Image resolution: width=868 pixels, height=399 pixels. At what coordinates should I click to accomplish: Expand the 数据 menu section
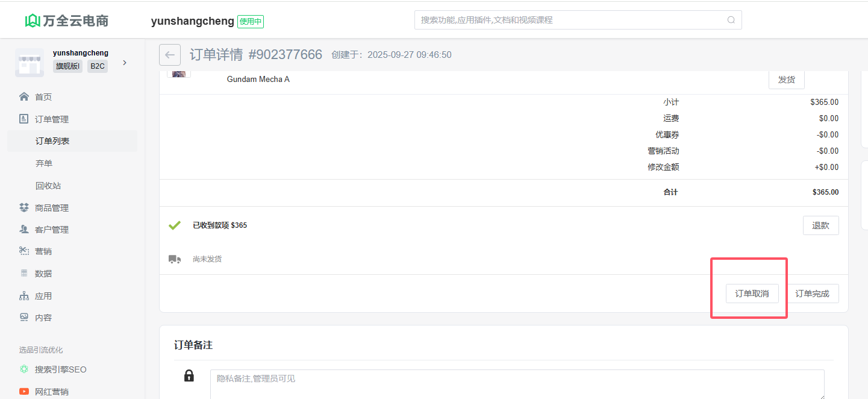[x=43, y=274]
